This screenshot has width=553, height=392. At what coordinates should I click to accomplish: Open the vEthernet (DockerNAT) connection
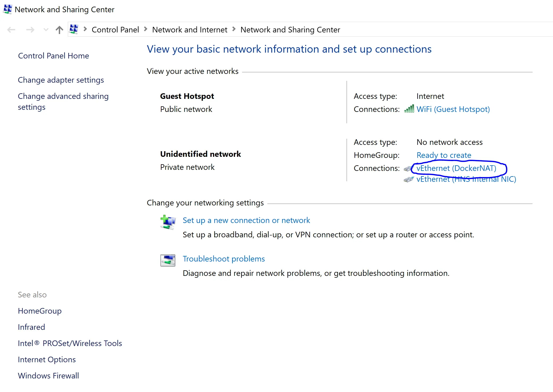coord(456,168)
